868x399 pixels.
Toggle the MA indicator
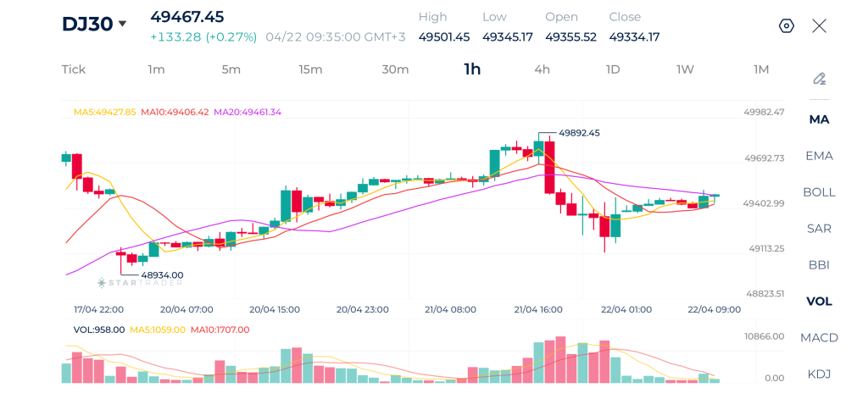[x=819, y=119]
